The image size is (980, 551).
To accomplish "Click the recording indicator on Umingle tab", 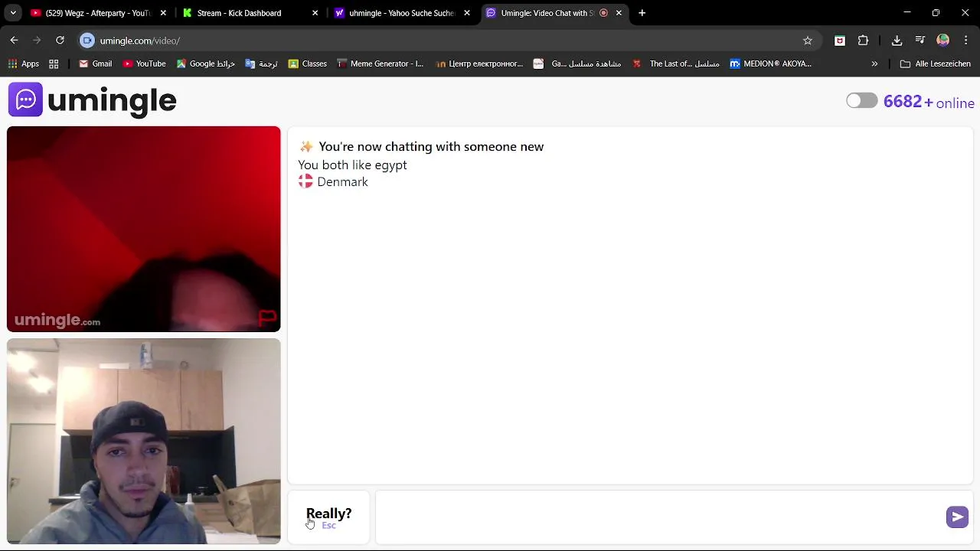I will point(603,13).
